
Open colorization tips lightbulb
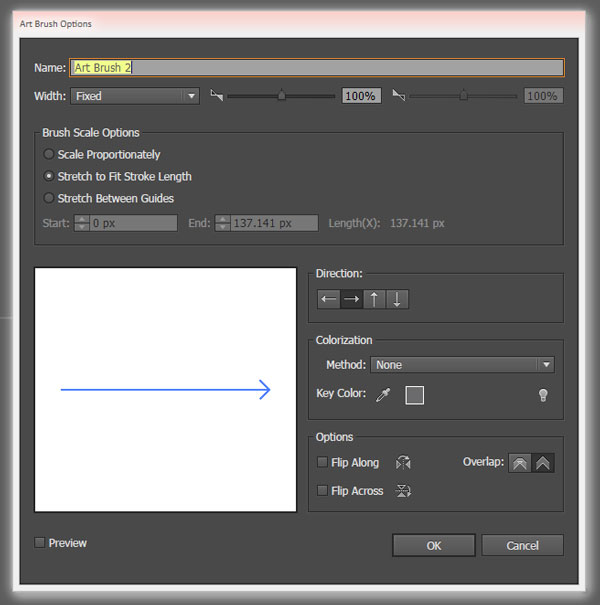coord(543,395)
